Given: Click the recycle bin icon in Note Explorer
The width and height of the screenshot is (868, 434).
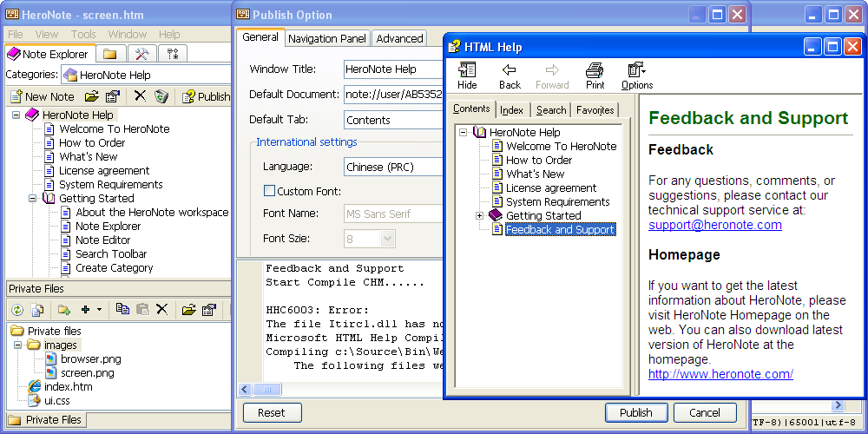Looking at the screenshot, I should tap(161, 96).
